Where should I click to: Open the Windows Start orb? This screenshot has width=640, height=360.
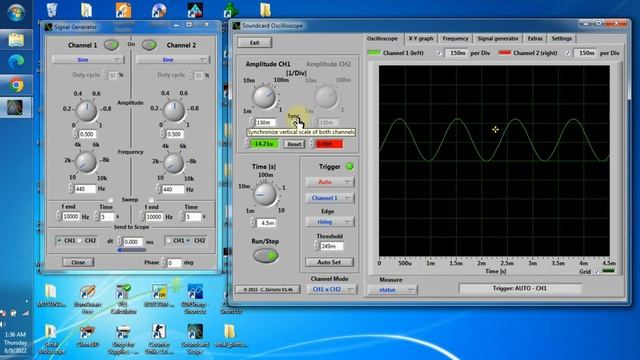click(x=16, y=13)
